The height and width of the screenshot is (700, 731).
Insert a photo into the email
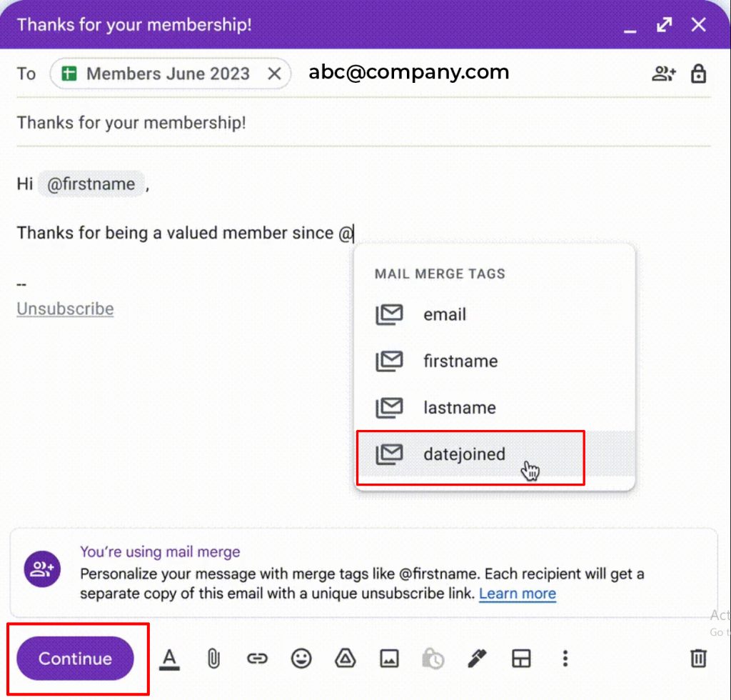[x=389, y=659]
